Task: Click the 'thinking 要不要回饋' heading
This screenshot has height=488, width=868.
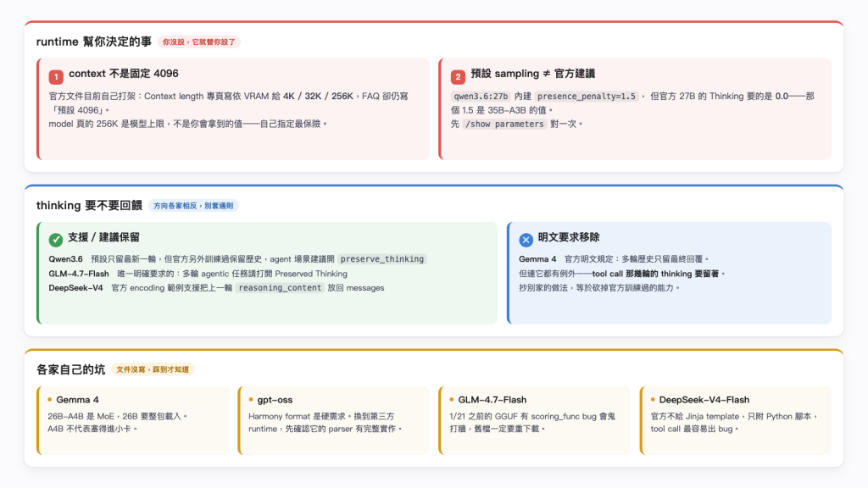Action: (89, 205)
